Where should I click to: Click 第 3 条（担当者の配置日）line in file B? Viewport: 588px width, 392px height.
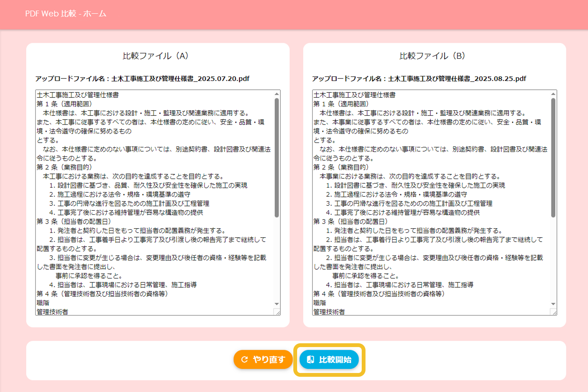pos(351,222)
